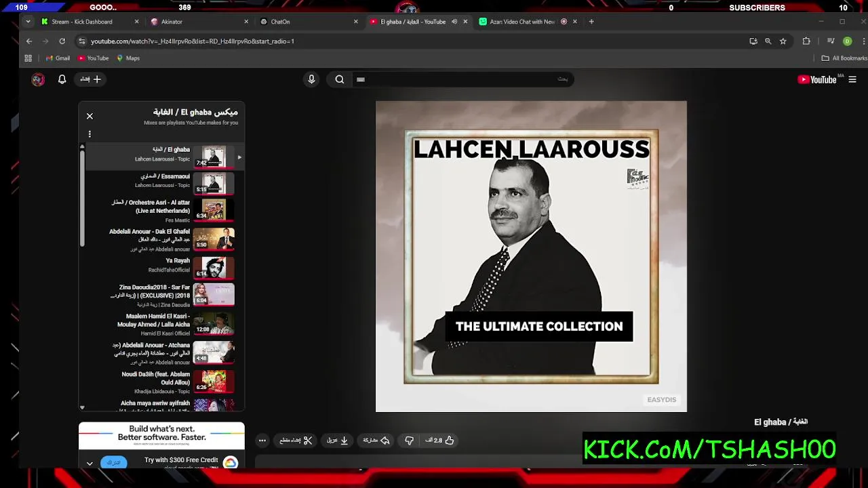Go back with the browser back arrow
This screenshot has width=868, height=488.
tap(29, 41)
